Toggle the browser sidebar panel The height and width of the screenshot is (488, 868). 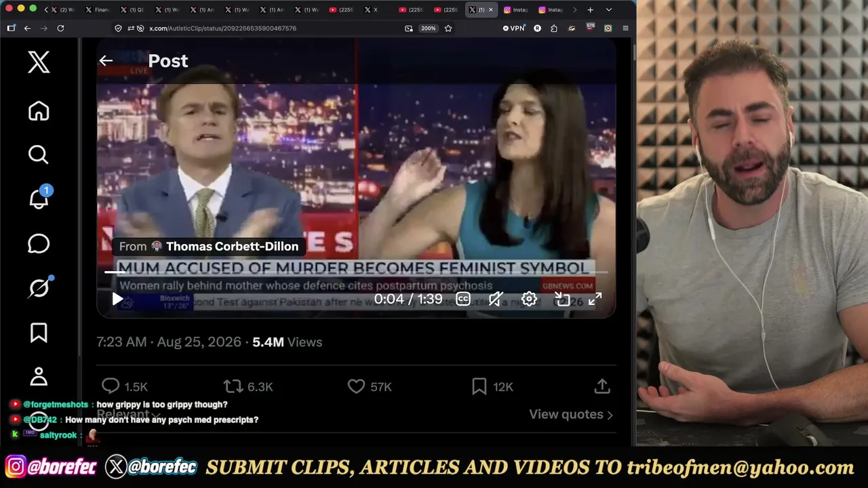[11, 28]
